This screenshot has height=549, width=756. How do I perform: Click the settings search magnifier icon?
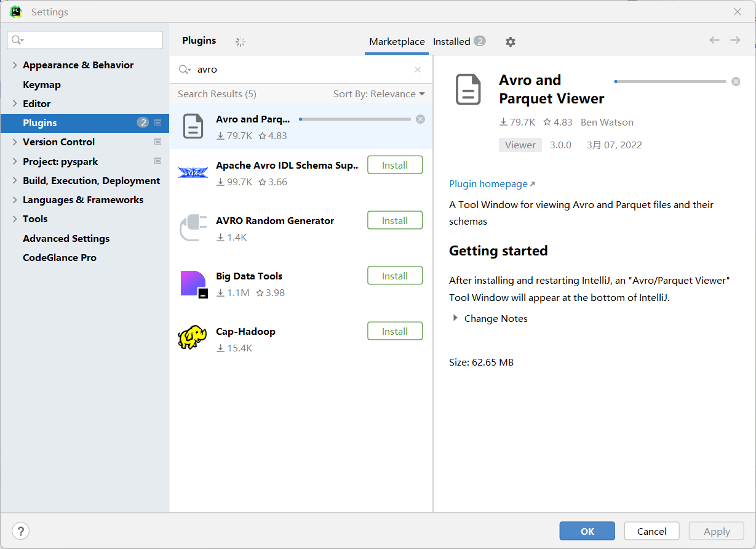(18, 41)
